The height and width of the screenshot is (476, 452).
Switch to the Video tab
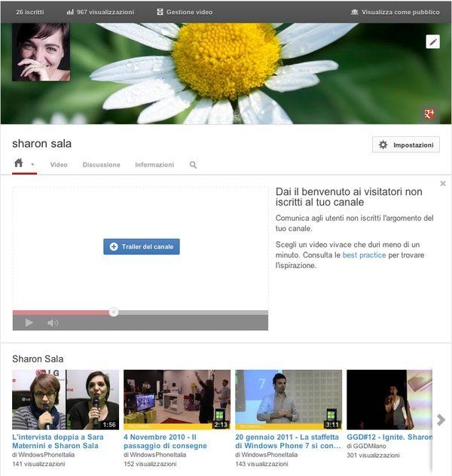click(59, 164)
